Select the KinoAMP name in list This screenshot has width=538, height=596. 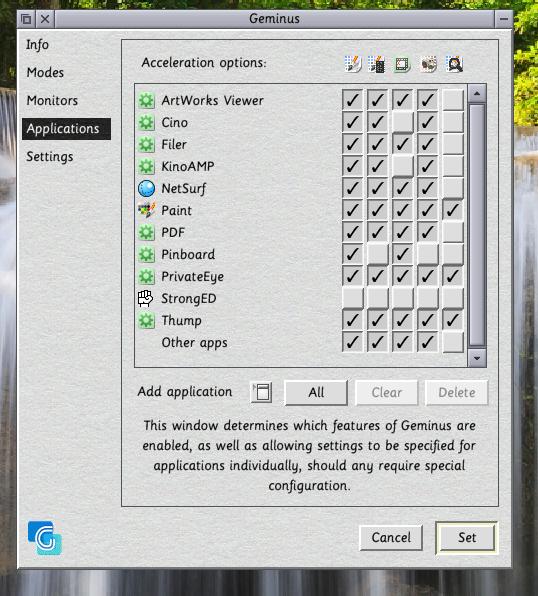point(188,166)
